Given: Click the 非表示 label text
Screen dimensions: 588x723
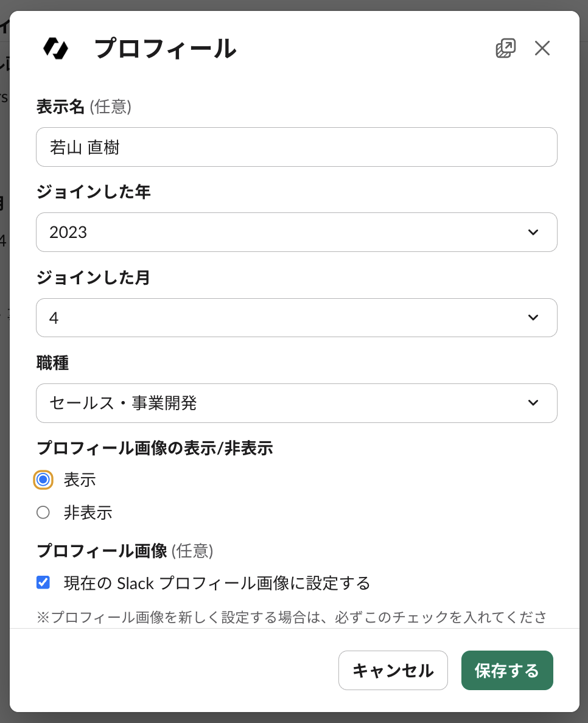Looking at the screenshot, I should point(88,512).
